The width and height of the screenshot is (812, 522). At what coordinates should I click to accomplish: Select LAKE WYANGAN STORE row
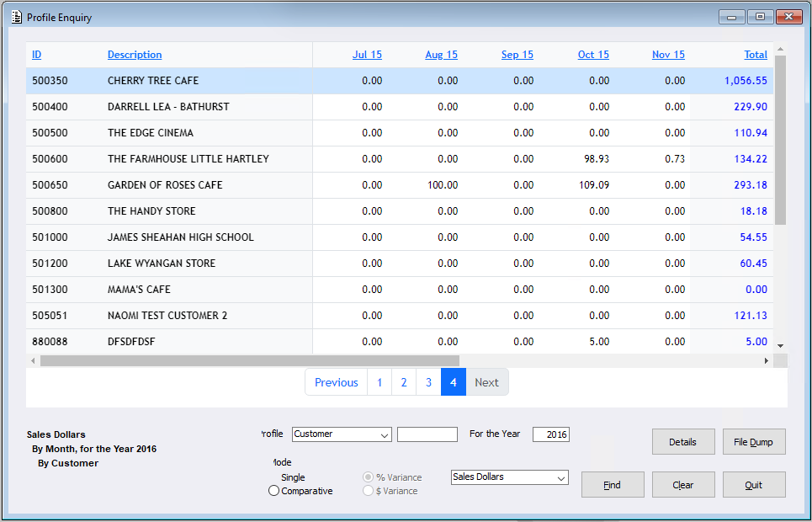(399, 264)
